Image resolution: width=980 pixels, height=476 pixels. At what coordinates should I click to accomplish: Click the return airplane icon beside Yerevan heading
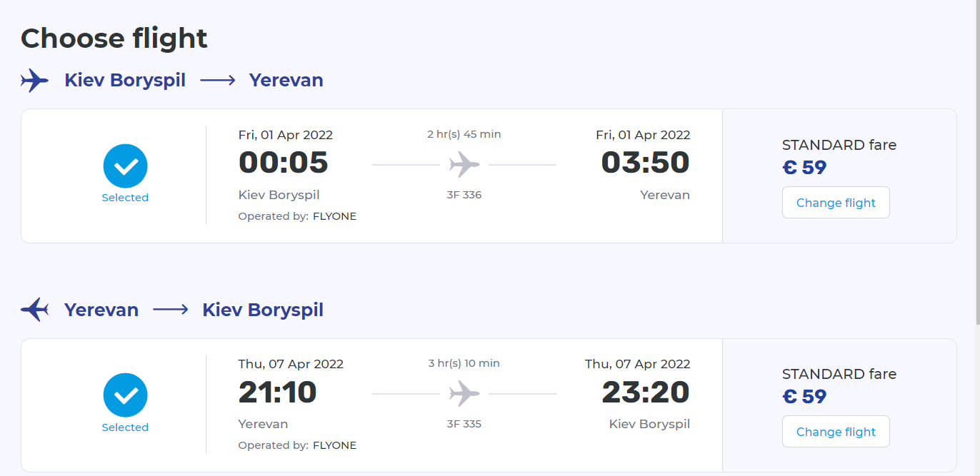click(x=34, y=310)
